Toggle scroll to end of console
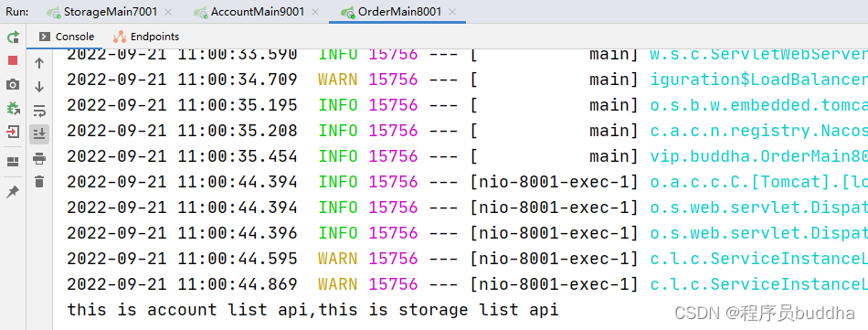 pyautogui.click(x=39, y=134)
